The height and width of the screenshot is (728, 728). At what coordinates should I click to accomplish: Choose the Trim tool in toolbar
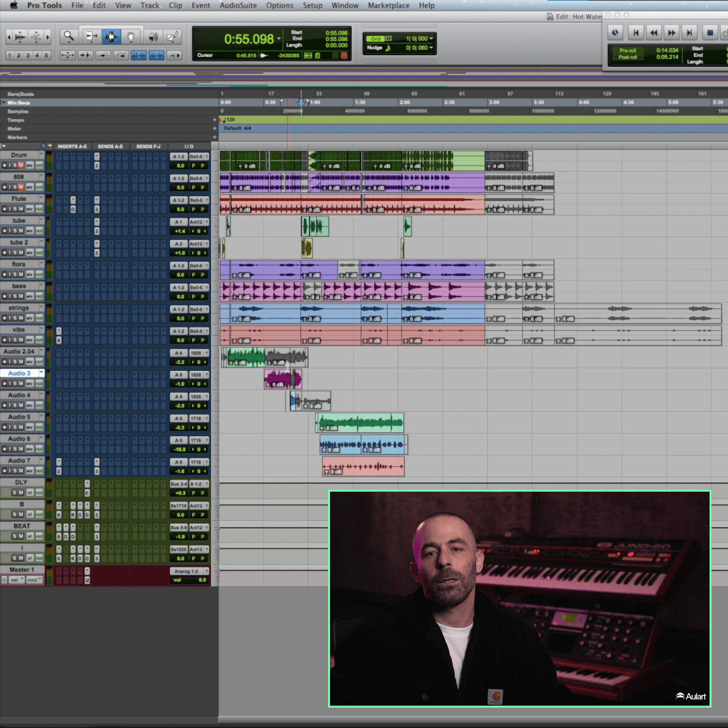(91, 36)
